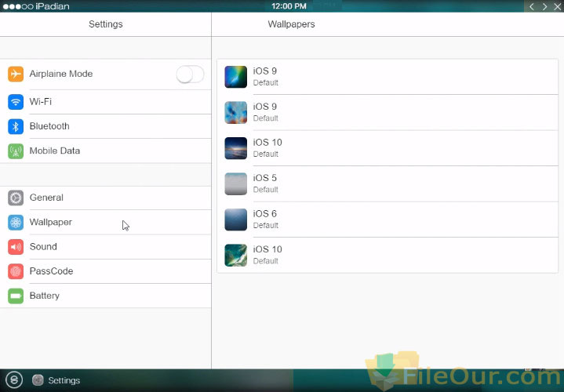
Task: Open Bluetooth settings label
Action: coord(49,126)
